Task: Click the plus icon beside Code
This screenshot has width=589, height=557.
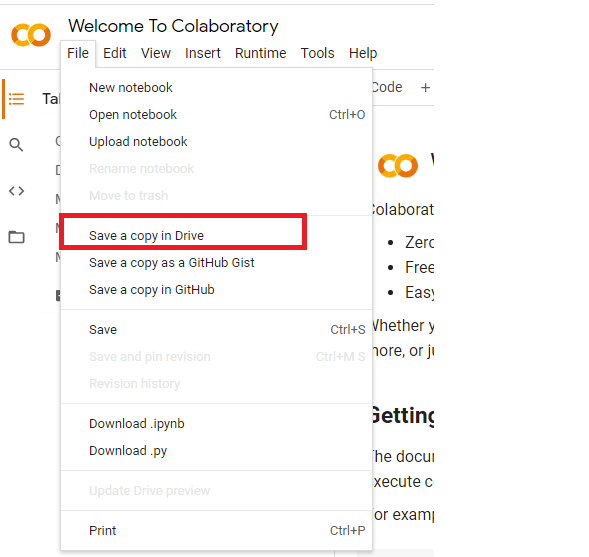Action: 425,88
